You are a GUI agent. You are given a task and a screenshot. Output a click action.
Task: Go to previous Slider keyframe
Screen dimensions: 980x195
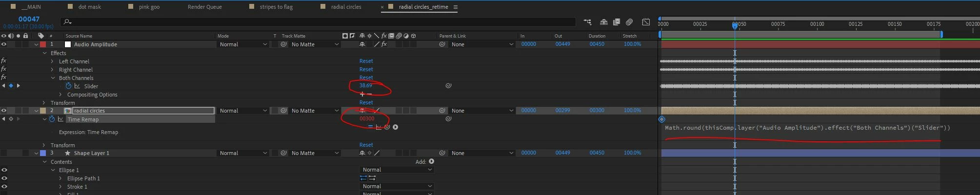pos(4,86)
